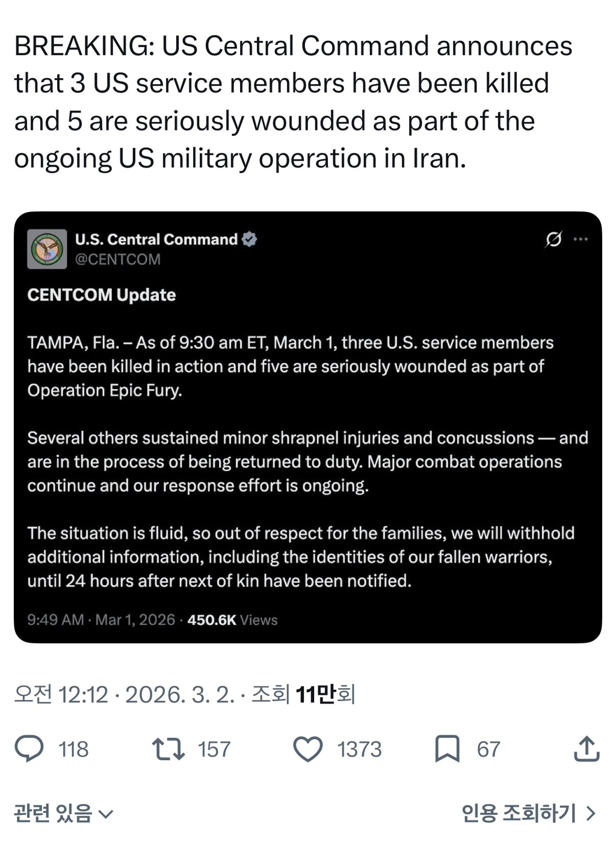Click the verified badge next to U.S. Central Command
The width and height of the screenshot is (616, 845).
tap(250, 239)
